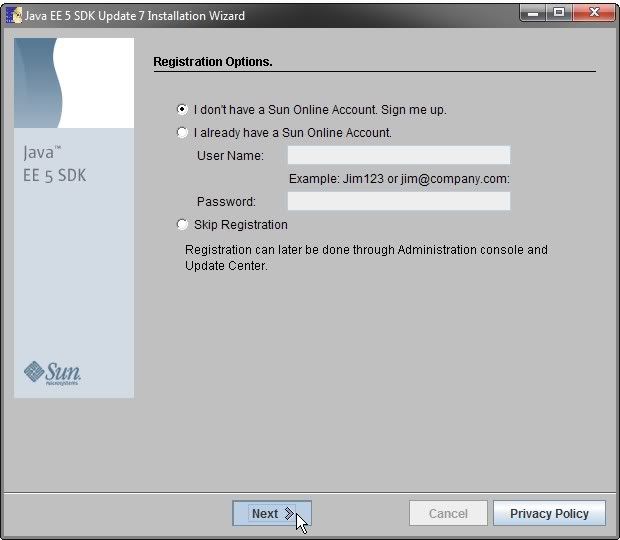620x540 pixels.
Task: Click the example username hint text
Action: pos(399,178)
